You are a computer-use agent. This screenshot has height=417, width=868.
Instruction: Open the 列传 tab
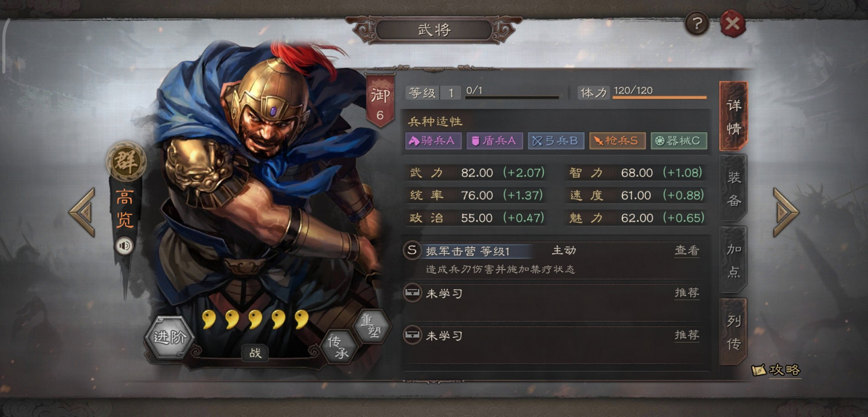(x=734, y=332)
